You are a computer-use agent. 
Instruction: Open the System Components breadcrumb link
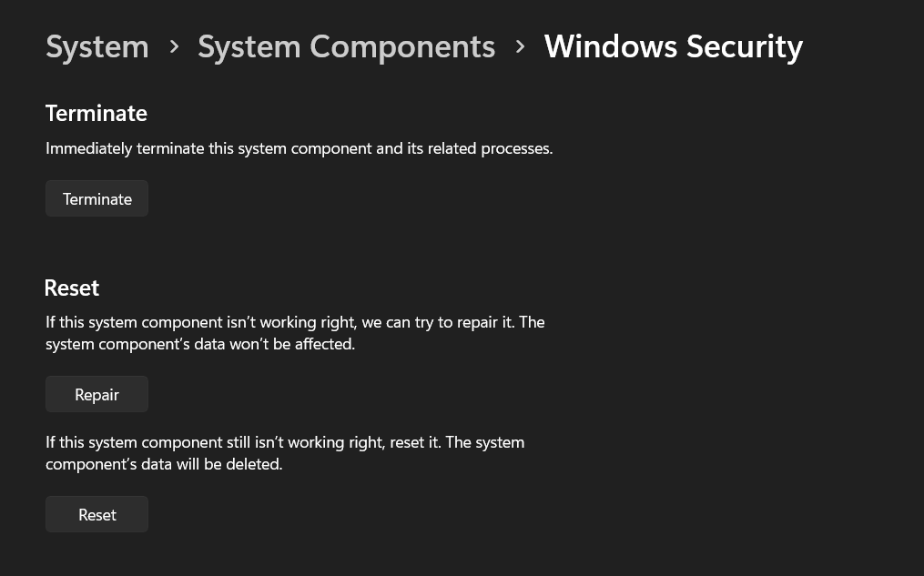click(x=346, y=45)
